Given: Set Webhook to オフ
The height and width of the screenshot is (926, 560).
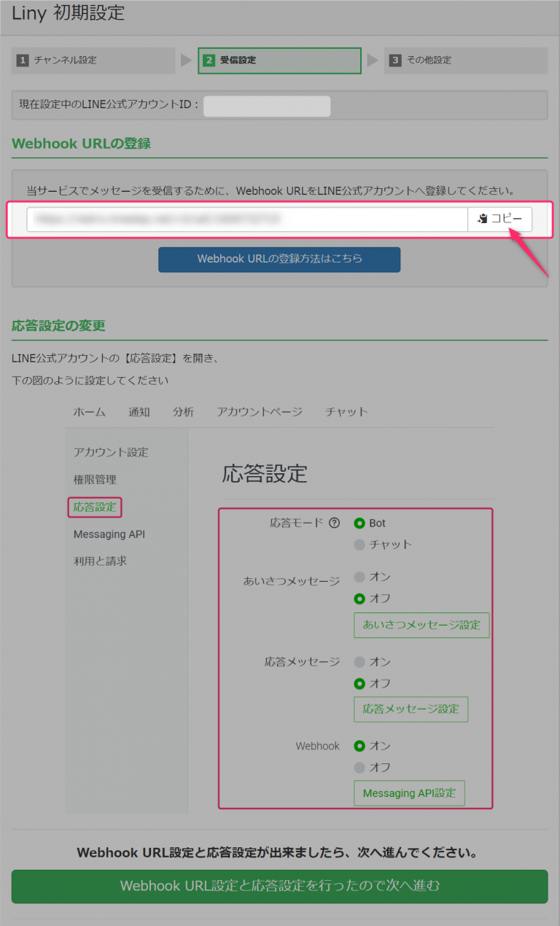Looking at the screenshot, I should (x=359, y=767).
